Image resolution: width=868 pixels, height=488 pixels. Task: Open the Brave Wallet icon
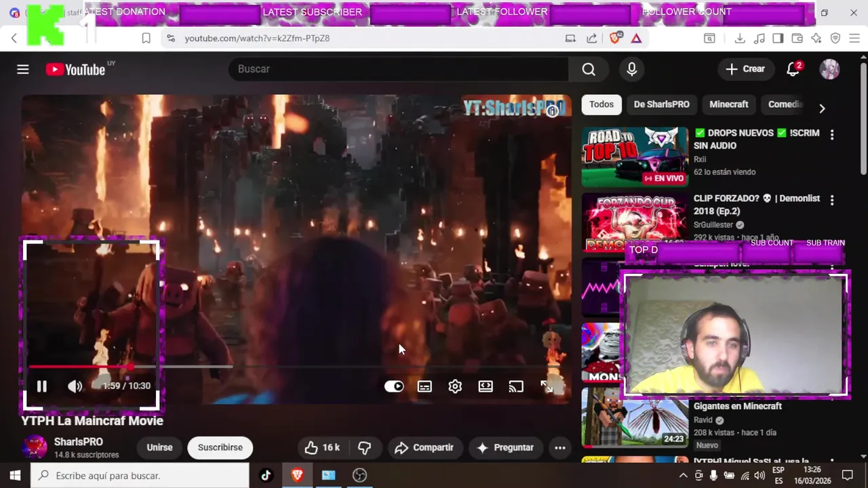pyautogui.click(x=797, y=39)
